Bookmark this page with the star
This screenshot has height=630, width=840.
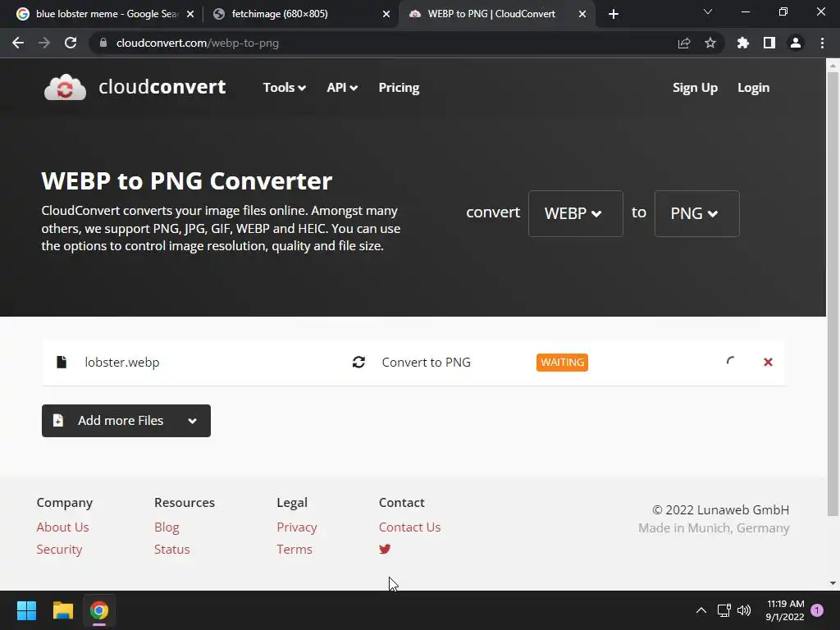(710, 43)
